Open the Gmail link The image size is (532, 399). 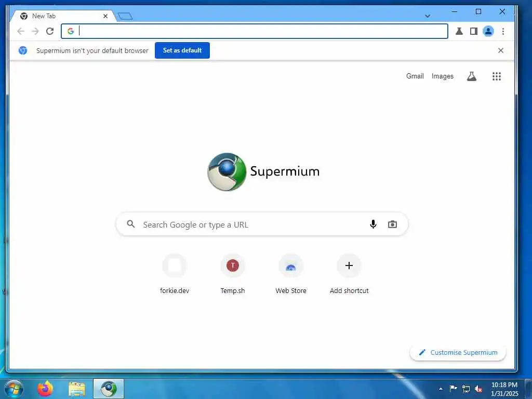(x=415, y=76)
